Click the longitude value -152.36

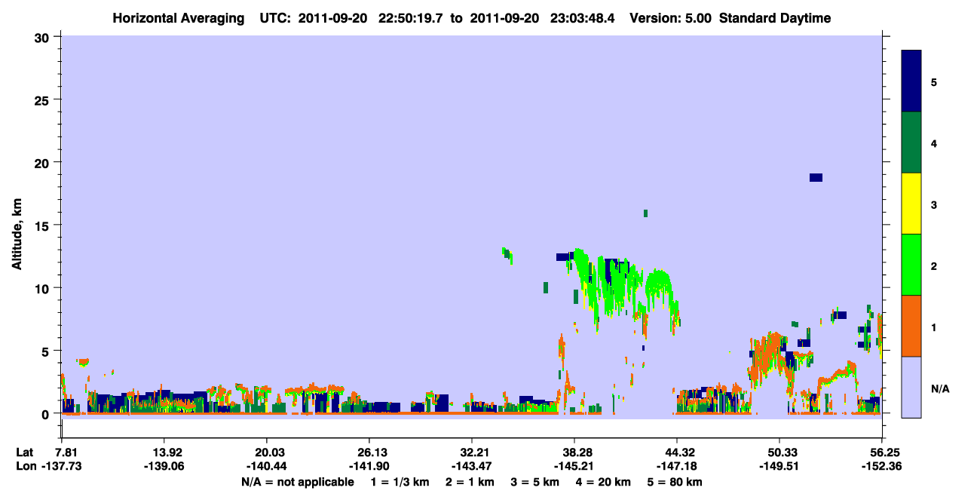tap(882, 466)
